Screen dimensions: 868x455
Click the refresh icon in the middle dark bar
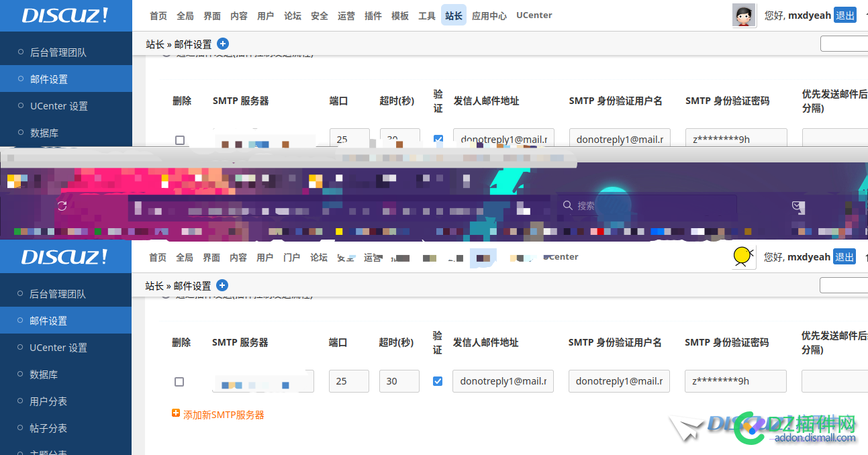62,206
